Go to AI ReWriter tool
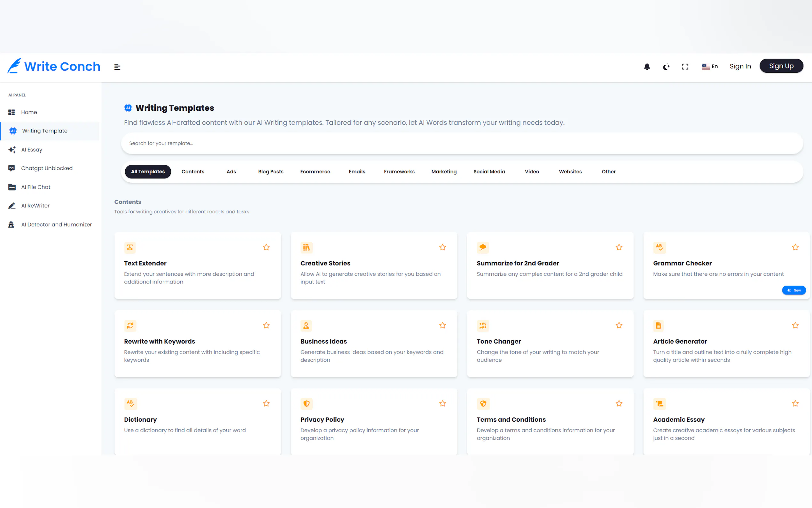The image size is (812, 508). (x=35, y=206)
